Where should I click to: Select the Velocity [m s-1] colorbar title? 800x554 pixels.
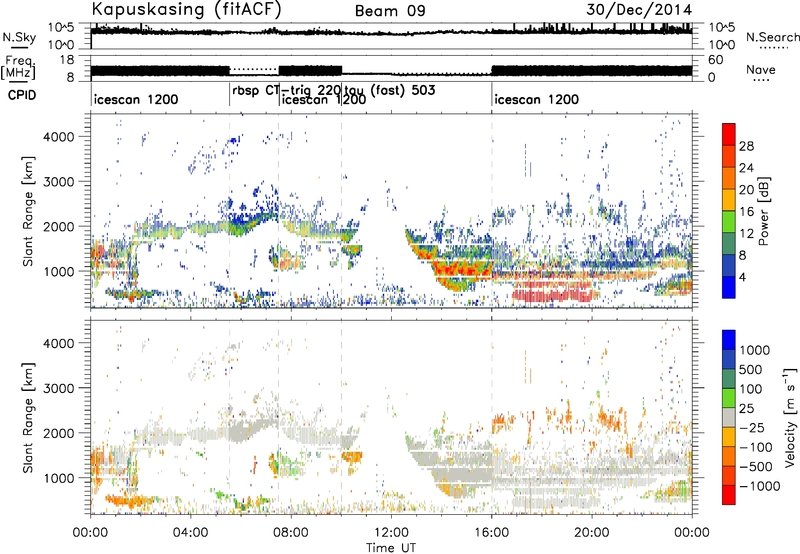click(790, 417)
